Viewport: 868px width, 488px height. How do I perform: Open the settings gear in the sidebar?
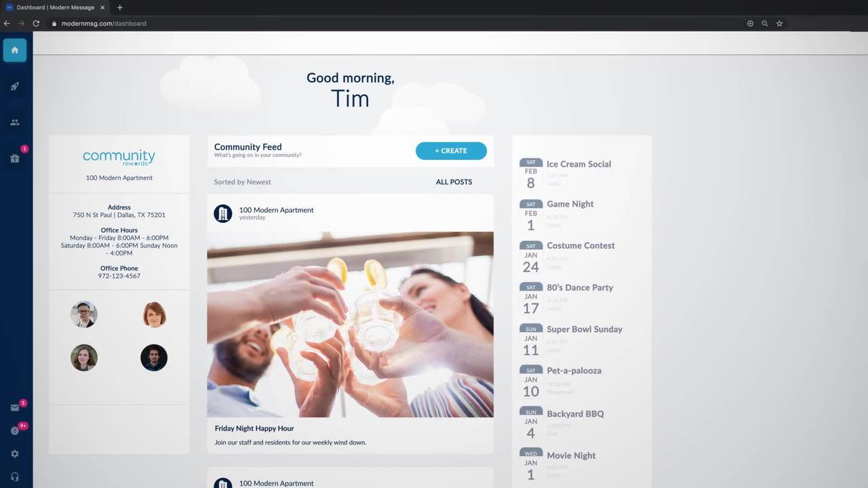click(14, 453)
